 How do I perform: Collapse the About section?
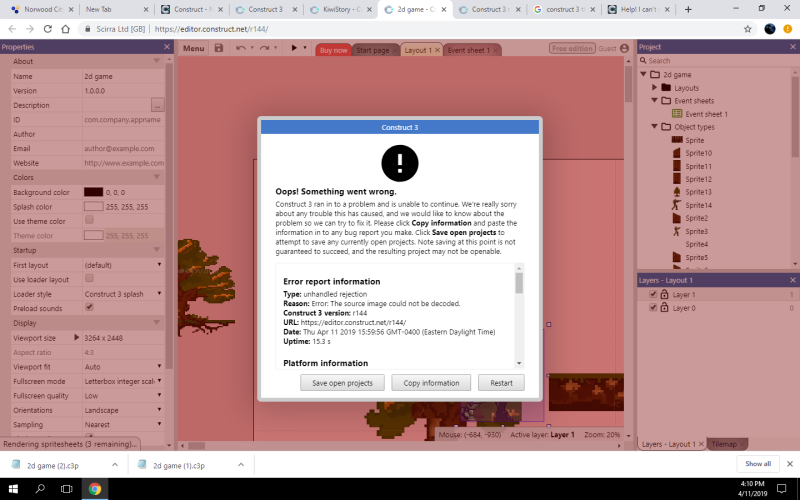[157, 61]
